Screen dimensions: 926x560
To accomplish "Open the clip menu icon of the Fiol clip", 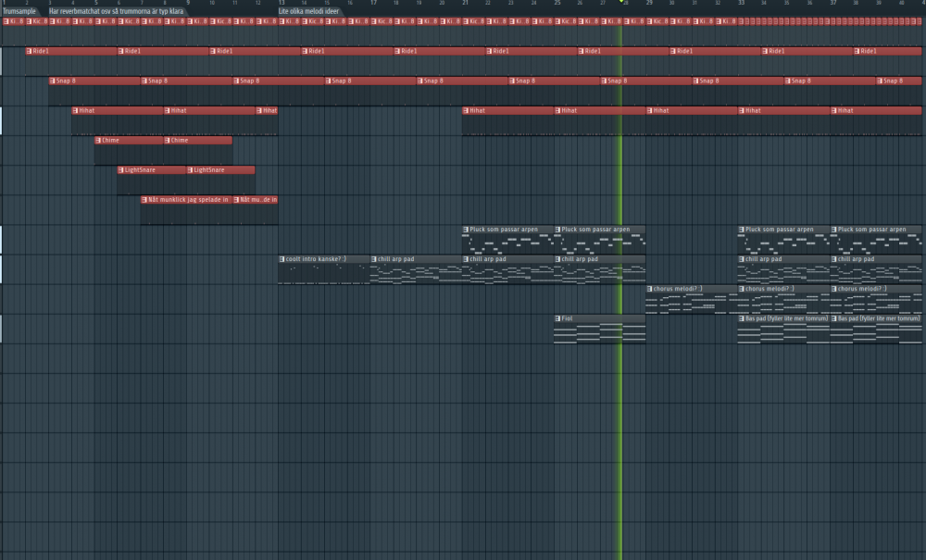I will (x=557, y=318).
